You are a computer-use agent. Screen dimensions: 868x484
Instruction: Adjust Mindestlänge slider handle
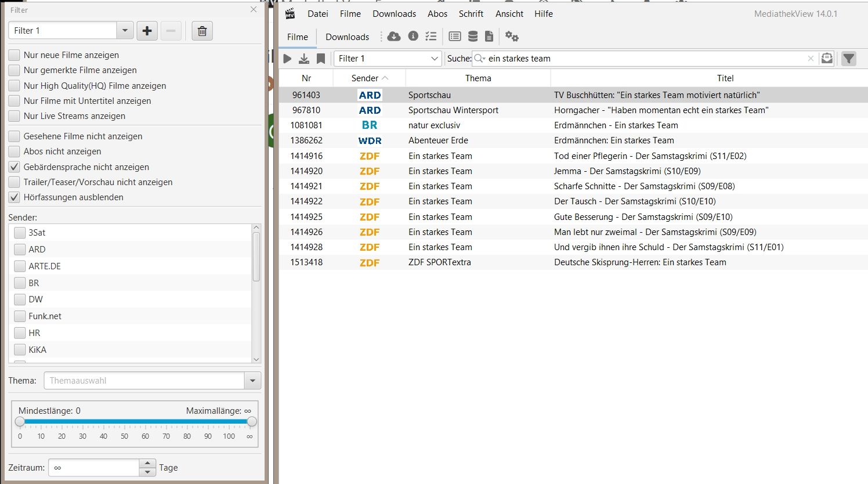pyautogui.click(x=20, y=421)
